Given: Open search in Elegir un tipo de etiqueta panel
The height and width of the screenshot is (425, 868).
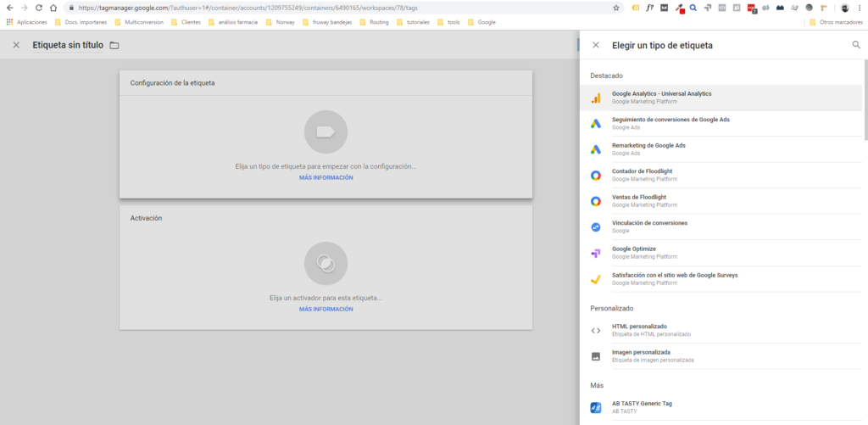Looking at the screenshot, I should [856, 45].
